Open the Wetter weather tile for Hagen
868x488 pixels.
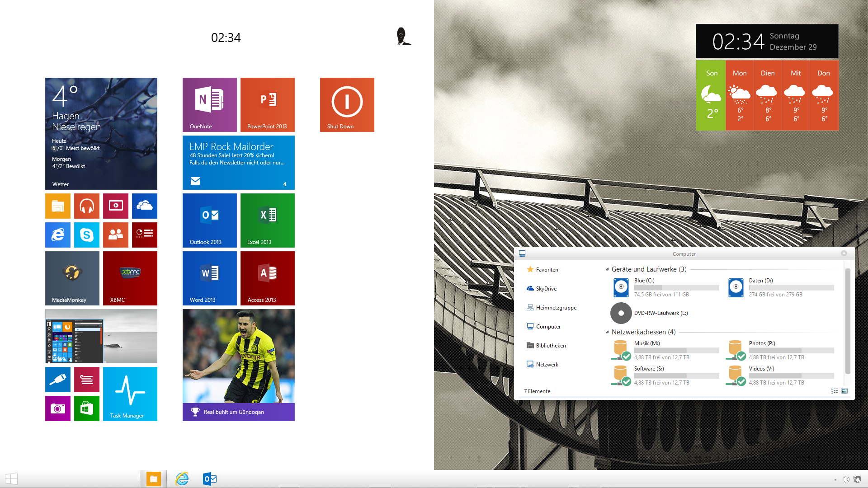(101, 133)
